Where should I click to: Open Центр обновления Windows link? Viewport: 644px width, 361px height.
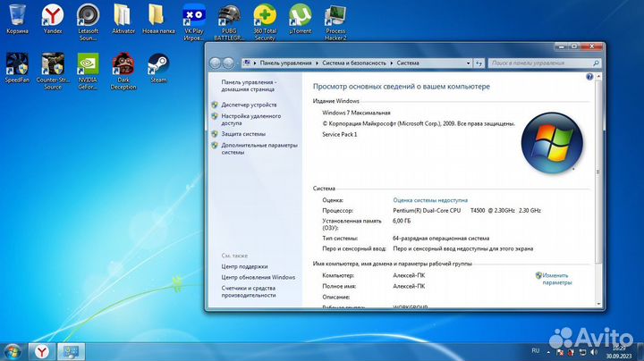pyautogui.click(x=258, y=277)
